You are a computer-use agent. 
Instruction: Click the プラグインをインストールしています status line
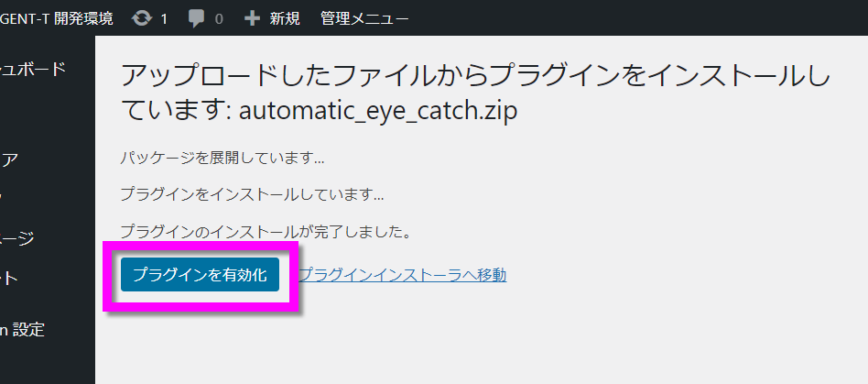coord(252,195)
